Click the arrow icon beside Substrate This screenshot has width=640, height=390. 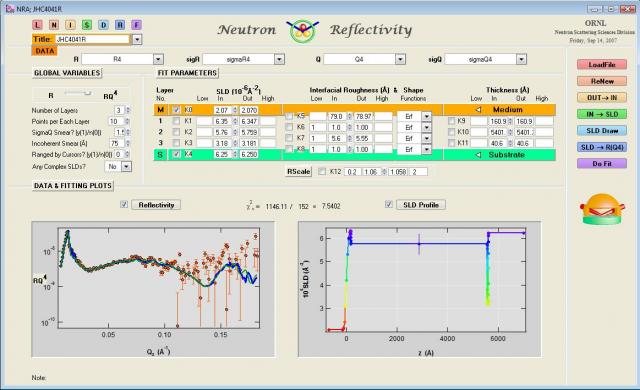[478, 155]
